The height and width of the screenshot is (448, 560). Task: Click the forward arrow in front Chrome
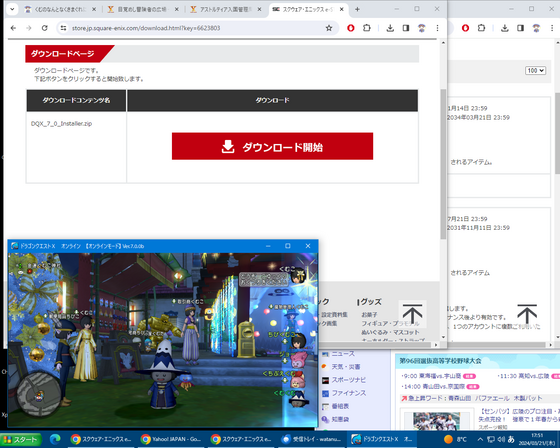coord(29,28)
